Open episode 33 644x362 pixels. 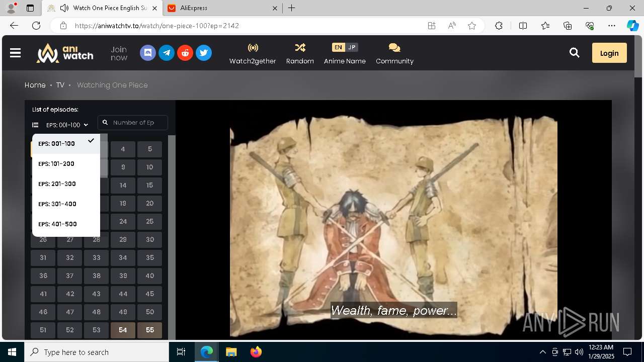tap(97, 258)
